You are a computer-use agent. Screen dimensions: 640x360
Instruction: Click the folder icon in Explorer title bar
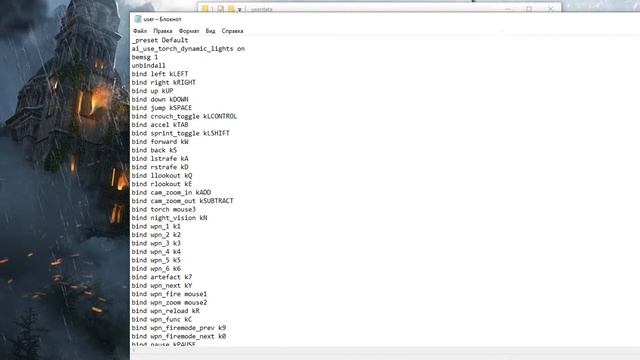tap(205, 9)
